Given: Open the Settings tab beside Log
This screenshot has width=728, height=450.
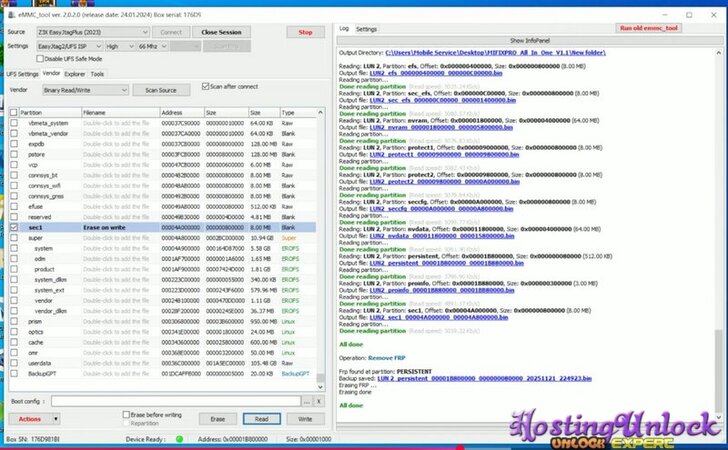Looking at the screenshot, I should [367, 29].
